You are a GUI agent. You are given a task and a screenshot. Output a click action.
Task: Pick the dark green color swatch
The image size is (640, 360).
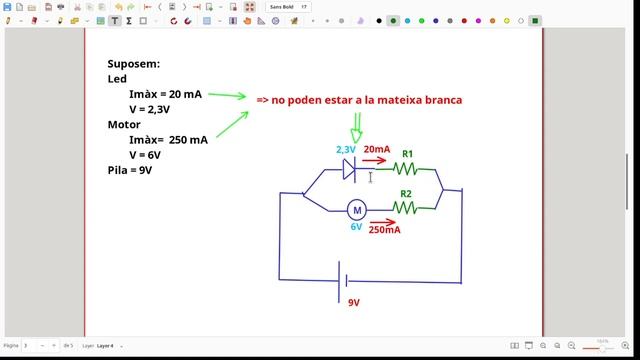393,21
